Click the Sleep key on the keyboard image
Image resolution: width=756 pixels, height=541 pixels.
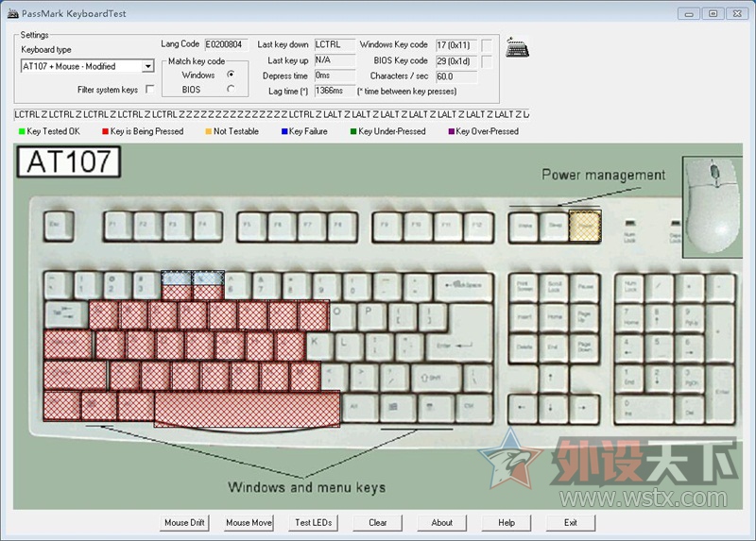point(555,226)
